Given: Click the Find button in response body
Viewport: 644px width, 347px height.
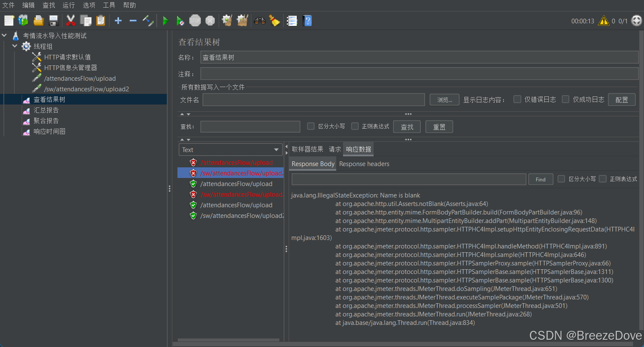Looking at the screenshot, I should [x=540, y=179].
